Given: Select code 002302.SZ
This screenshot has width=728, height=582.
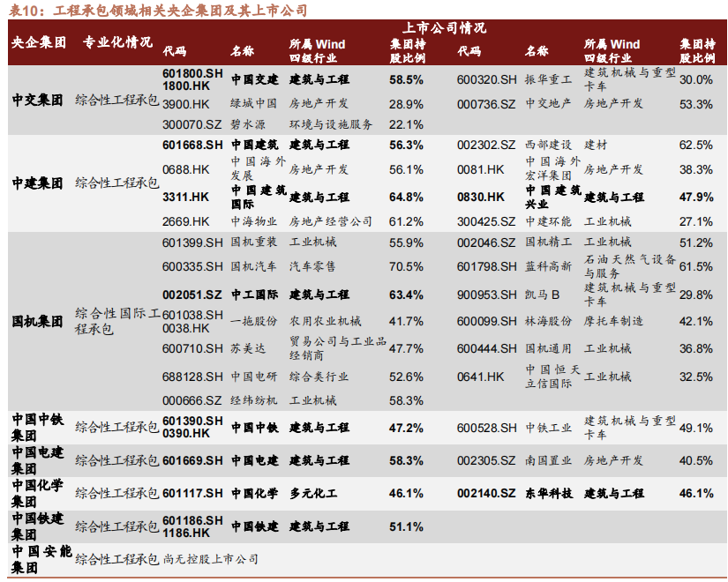Looking at the screenshot, I should click(x=486, y=145).
